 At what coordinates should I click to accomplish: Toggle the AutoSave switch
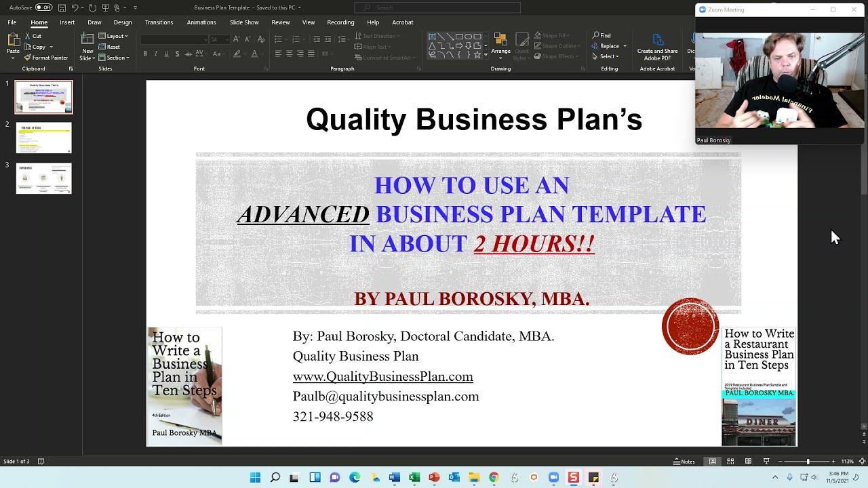[x=43, y=7]
